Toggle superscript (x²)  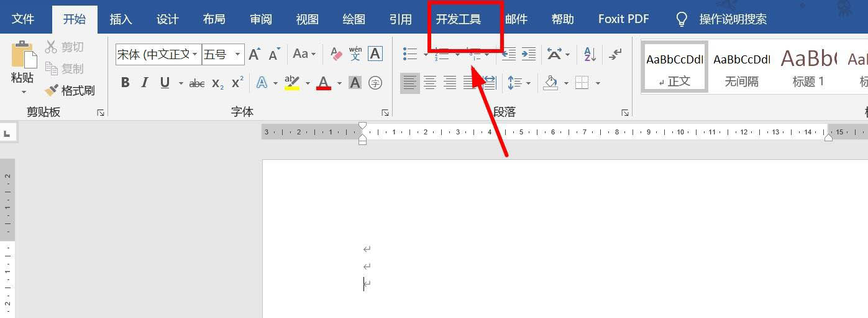(237, 83)
